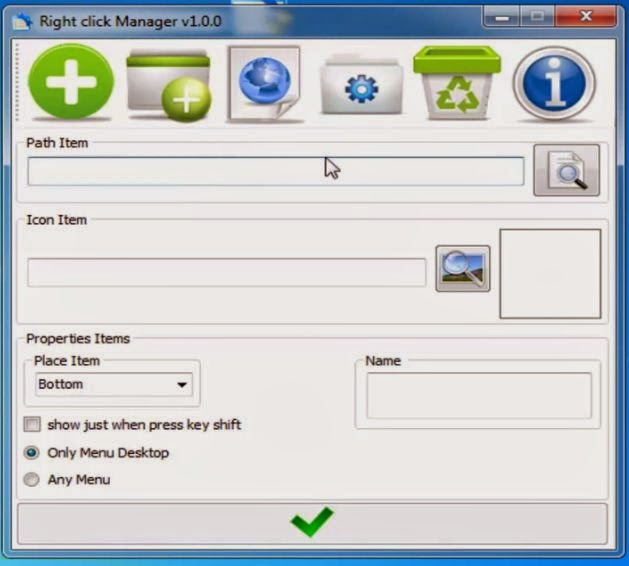Click the Right click Manager title bar icon
629x566 pixels.
coord(22,21)
